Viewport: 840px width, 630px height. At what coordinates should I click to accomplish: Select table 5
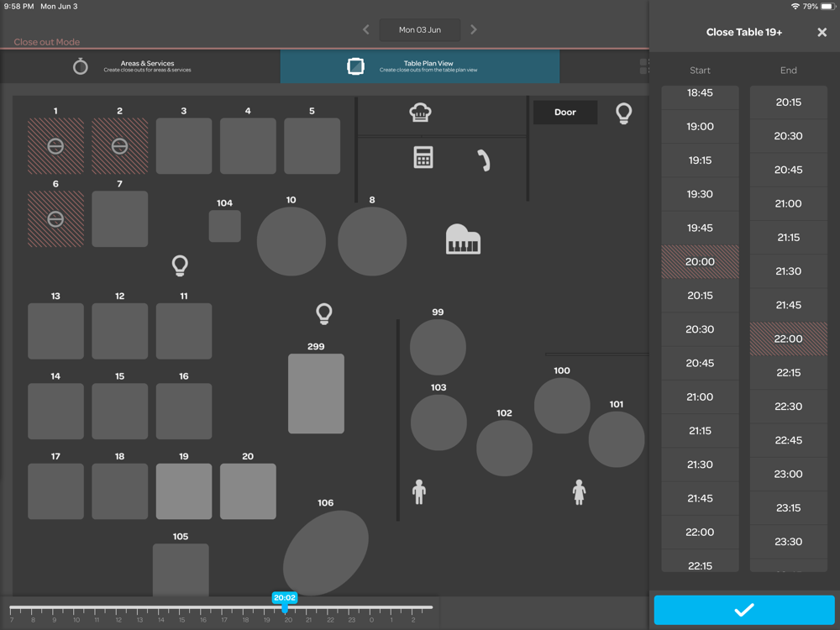tap(312, 146)
